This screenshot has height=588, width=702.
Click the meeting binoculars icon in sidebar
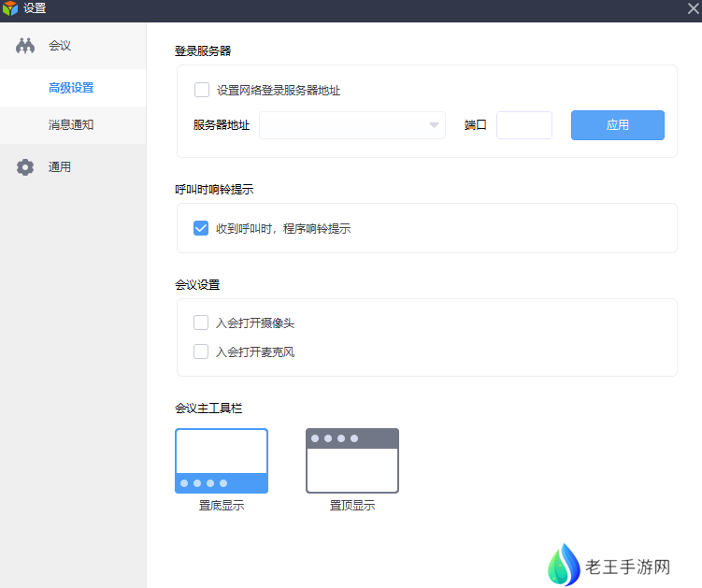[25, 46]
